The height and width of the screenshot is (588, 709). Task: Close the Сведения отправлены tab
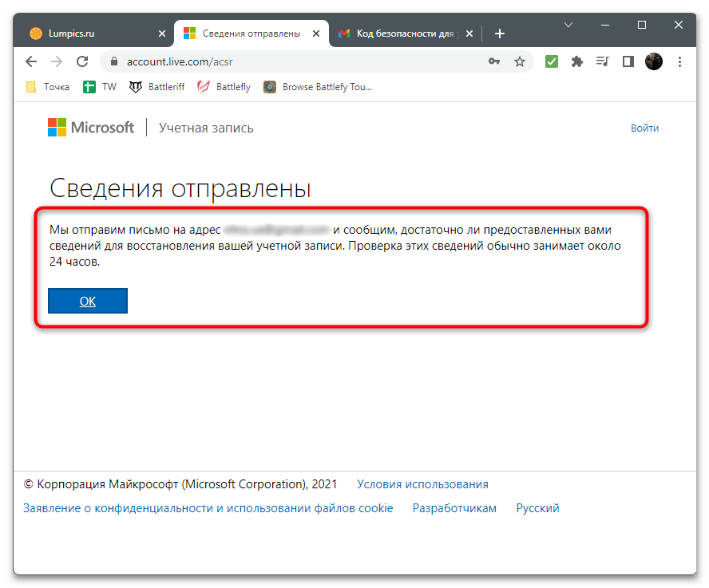point(316,34)
